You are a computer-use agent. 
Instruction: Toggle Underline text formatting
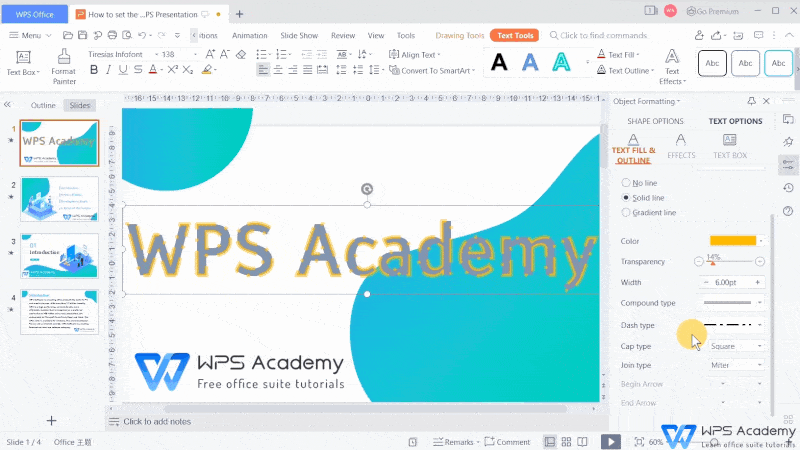click(123, 70)
